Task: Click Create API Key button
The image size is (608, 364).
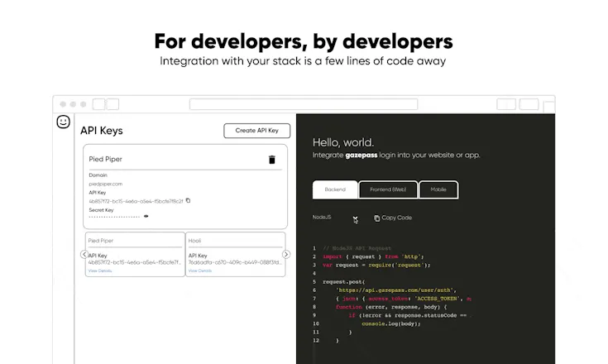Action: pos(256,131)
